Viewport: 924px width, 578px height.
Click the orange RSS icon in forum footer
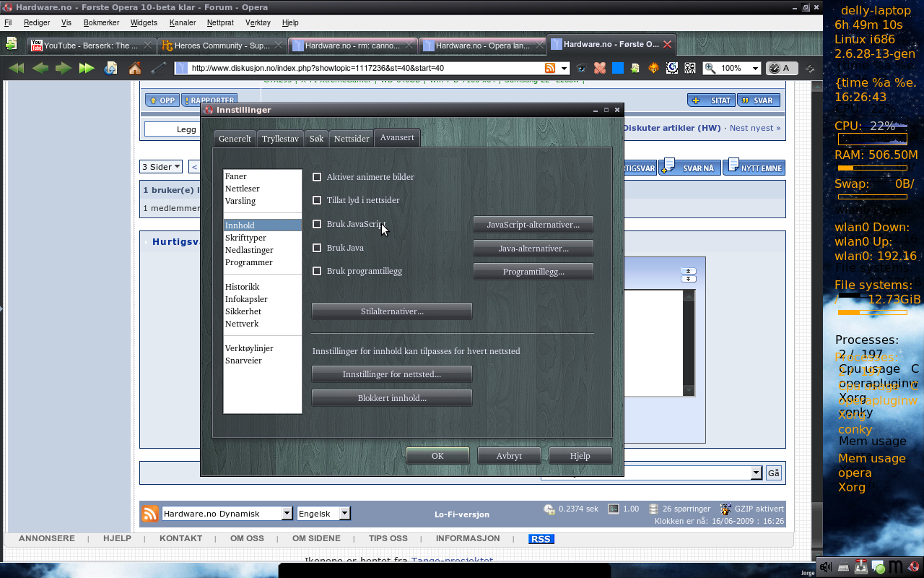[149, 514]
